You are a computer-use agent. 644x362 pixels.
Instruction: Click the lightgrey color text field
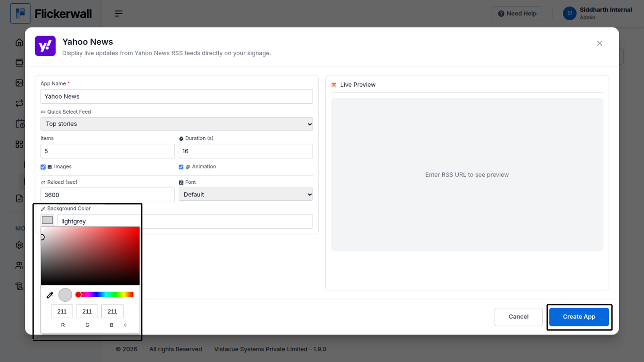tap(185, 221)
